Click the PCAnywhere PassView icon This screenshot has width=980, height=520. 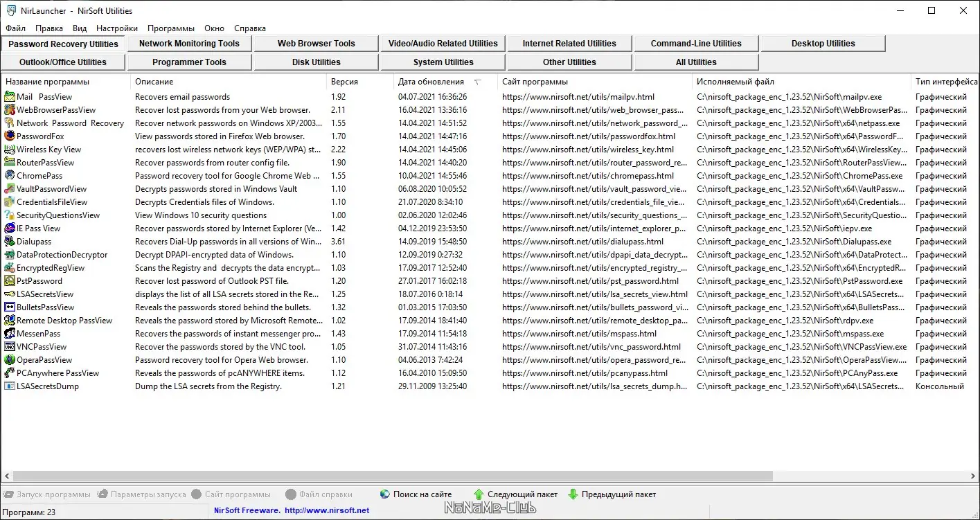tap(10, 373)
